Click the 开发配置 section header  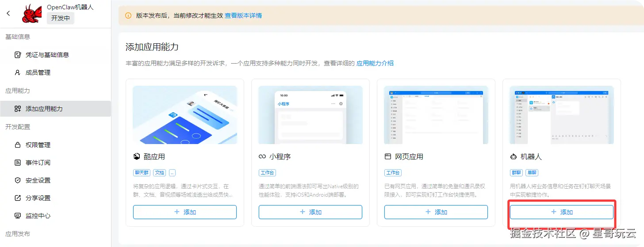(x=18, y=127)
